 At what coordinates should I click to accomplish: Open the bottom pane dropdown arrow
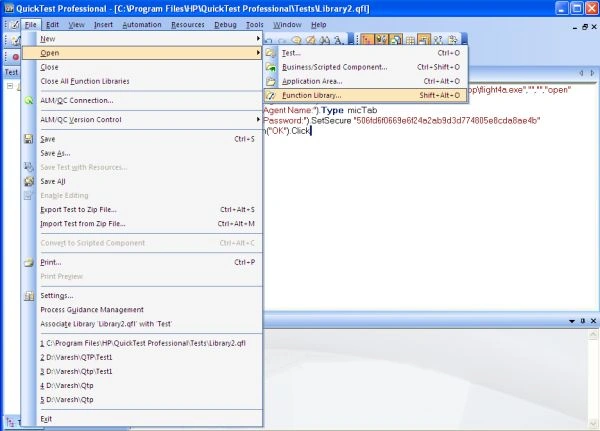coord(572,321)
